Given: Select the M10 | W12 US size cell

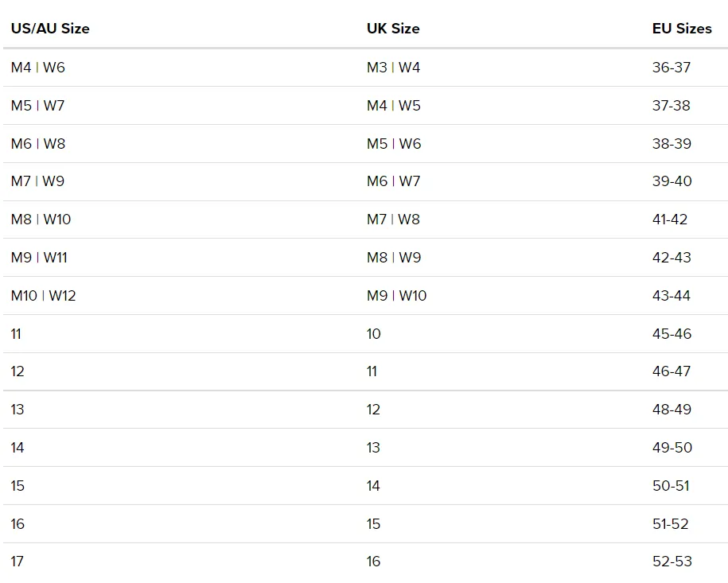Looking at the screenshot, I should [43, 295].
